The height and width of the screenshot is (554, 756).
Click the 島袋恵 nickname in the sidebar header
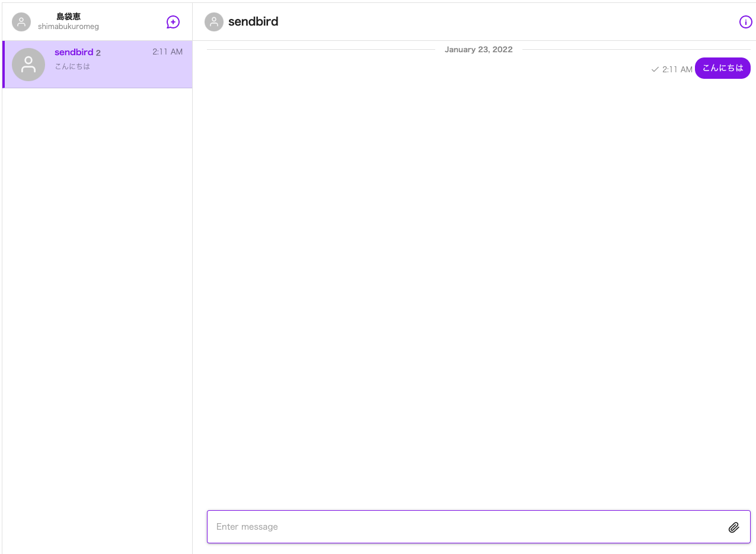(x=68, y=17)
